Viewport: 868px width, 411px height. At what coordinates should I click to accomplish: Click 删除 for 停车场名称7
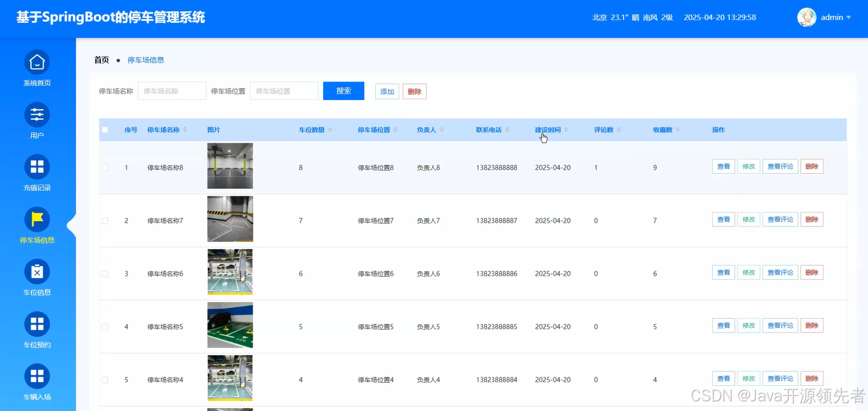(812, 219)
